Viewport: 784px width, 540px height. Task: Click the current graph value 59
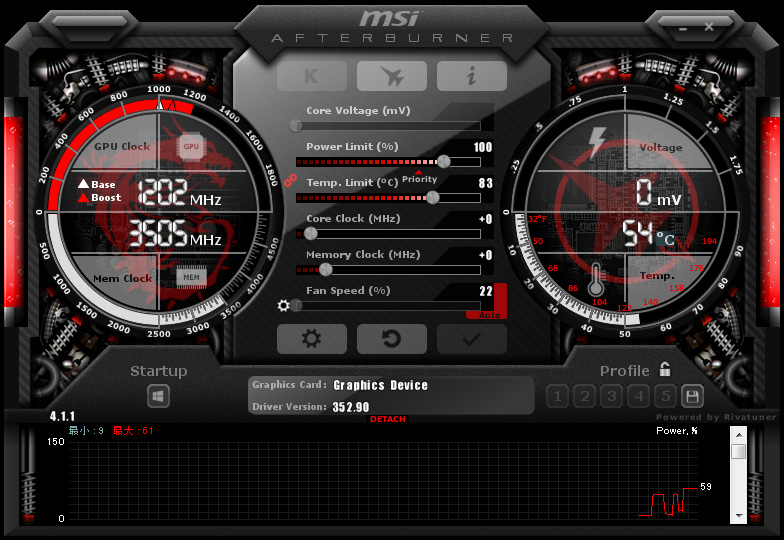(x=706, y=486)
